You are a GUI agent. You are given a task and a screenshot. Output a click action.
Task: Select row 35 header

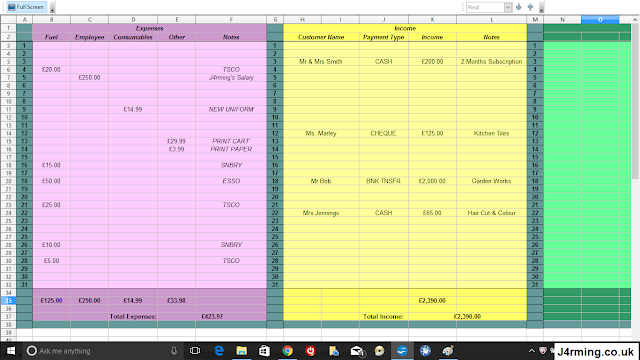coord(8,300)
